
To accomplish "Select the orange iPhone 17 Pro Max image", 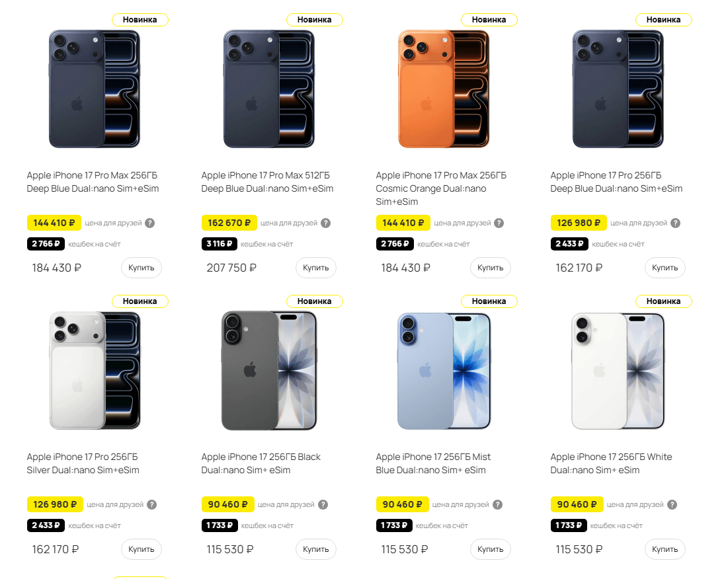I will (x=444, y=89).
